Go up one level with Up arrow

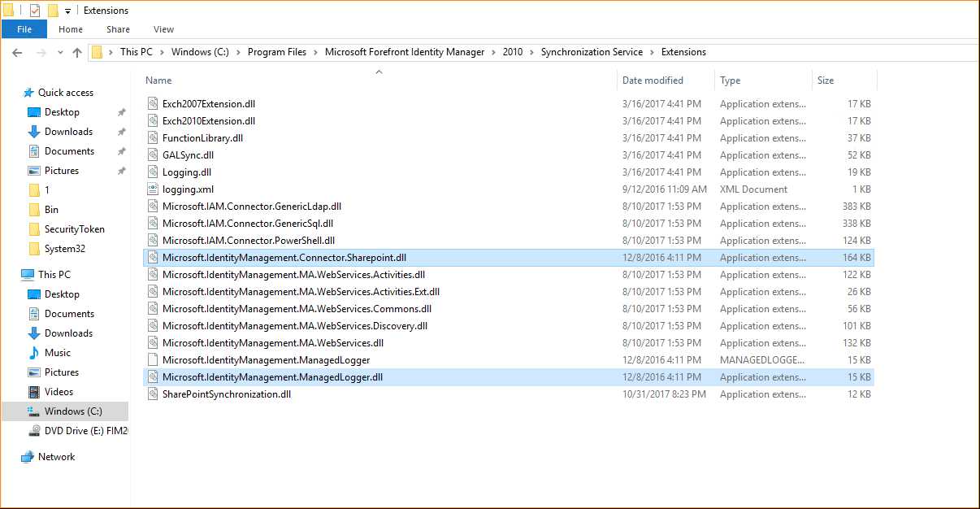pos(77,52)
